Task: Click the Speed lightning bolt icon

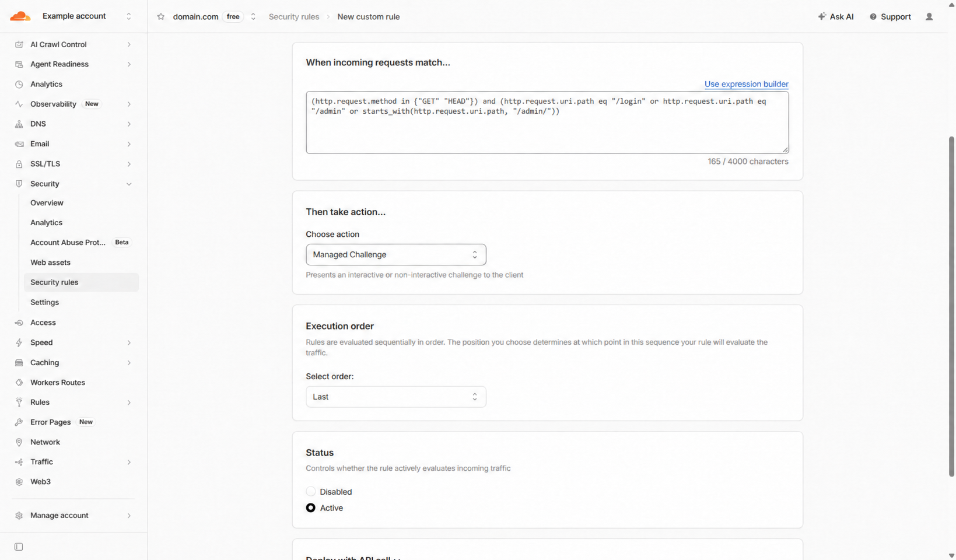Action: (19, 342)
